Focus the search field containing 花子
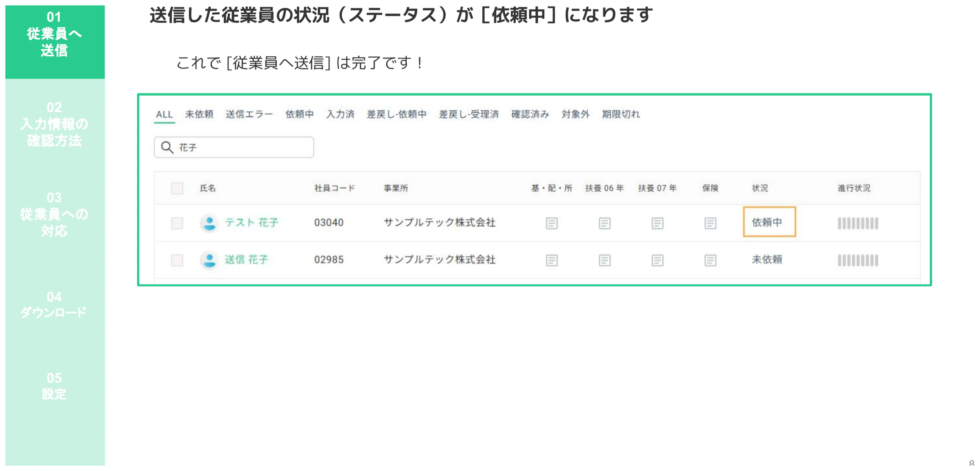Image resolution: width=980 pixels, height=471 pixels. tap(234, 147)
